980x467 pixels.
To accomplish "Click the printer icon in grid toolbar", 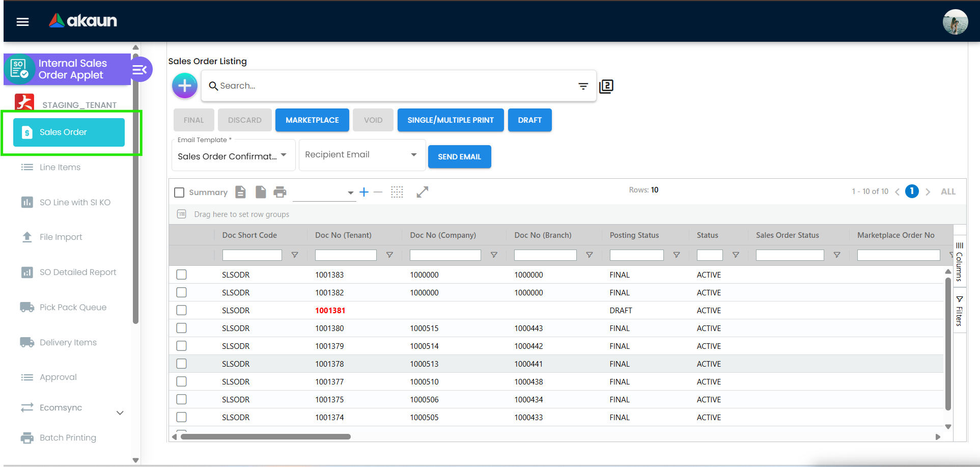I will click(280, 192).
